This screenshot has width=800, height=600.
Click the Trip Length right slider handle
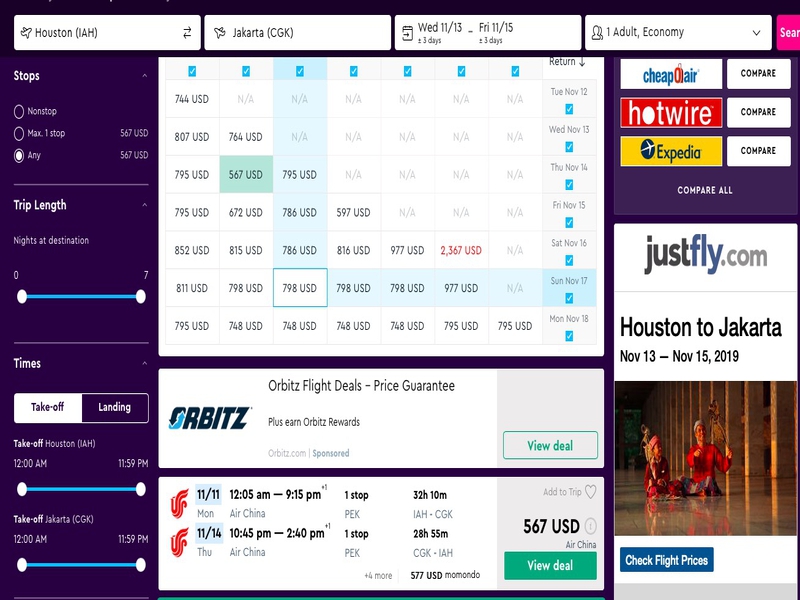tap(140, 296)
